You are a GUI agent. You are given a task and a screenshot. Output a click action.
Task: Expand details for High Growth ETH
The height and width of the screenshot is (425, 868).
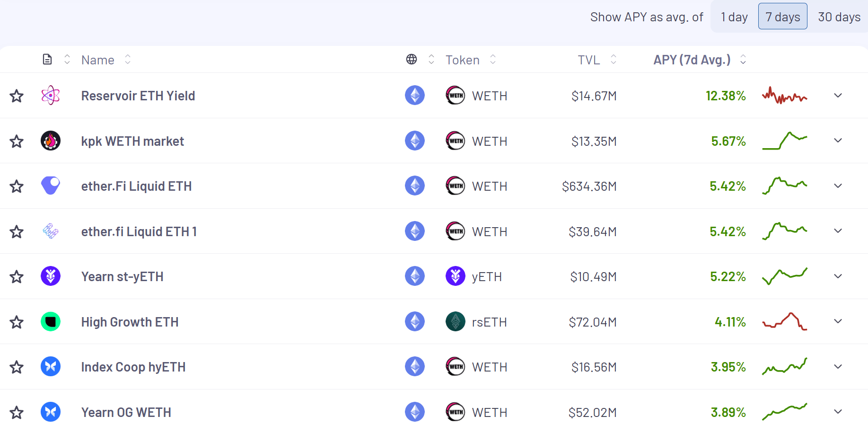point(838,321)
